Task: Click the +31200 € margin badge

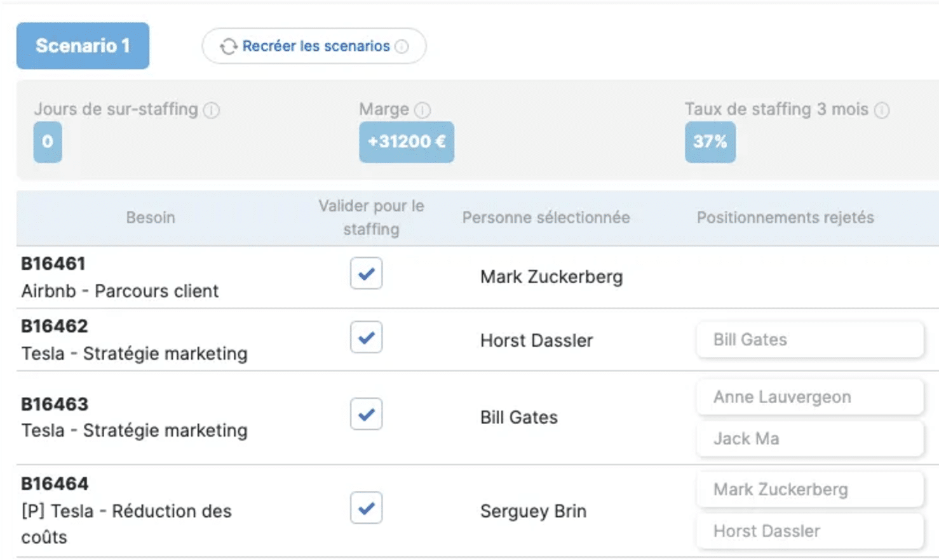Action: [407, 142]
